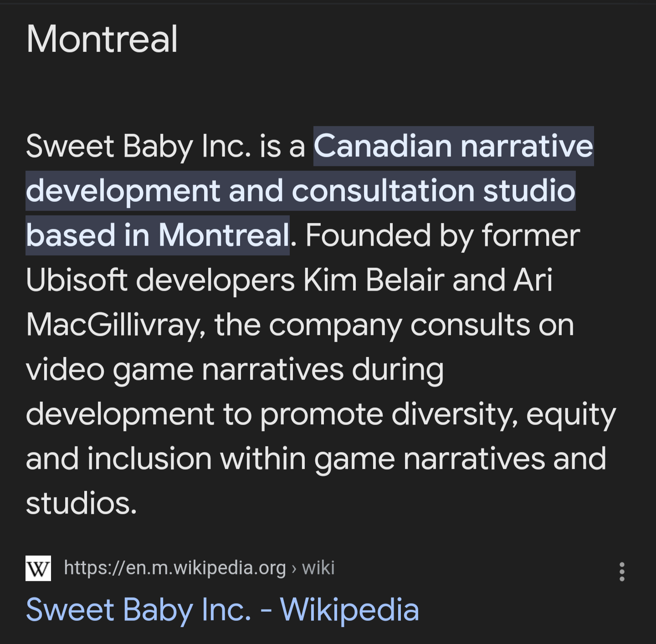Click highlighted 'development and consultation studio' line

[x=300, y=190]
